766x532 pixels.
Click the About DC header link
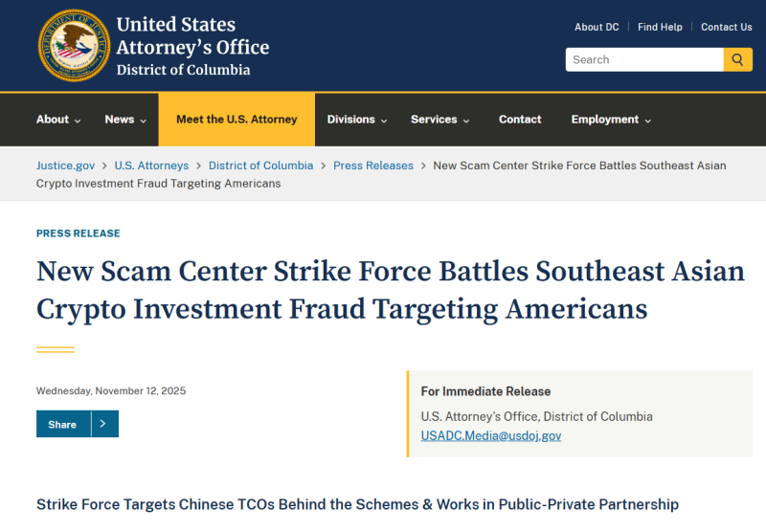tap(597, 27)
